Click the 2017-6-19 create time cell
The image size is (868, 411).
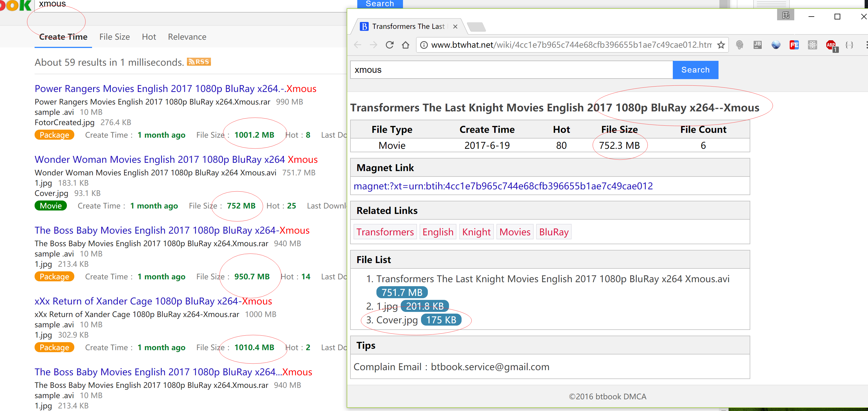487,145
